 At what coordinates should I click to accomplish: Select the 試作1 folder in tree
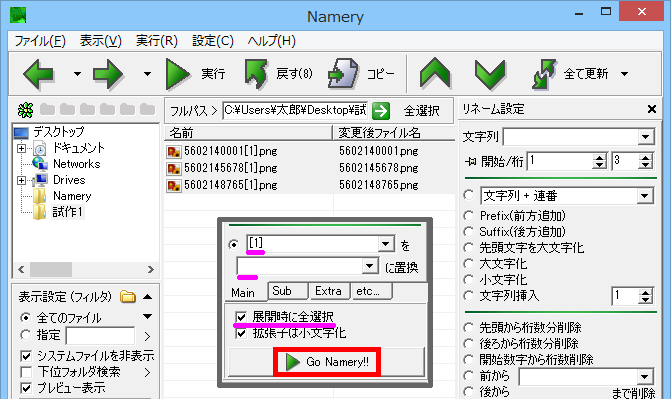[67, 212]
